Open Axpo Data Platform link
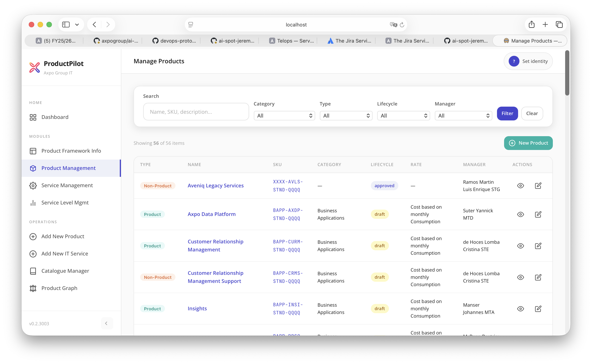The width and height of the screenshot is (592, 364). (212, 214)
